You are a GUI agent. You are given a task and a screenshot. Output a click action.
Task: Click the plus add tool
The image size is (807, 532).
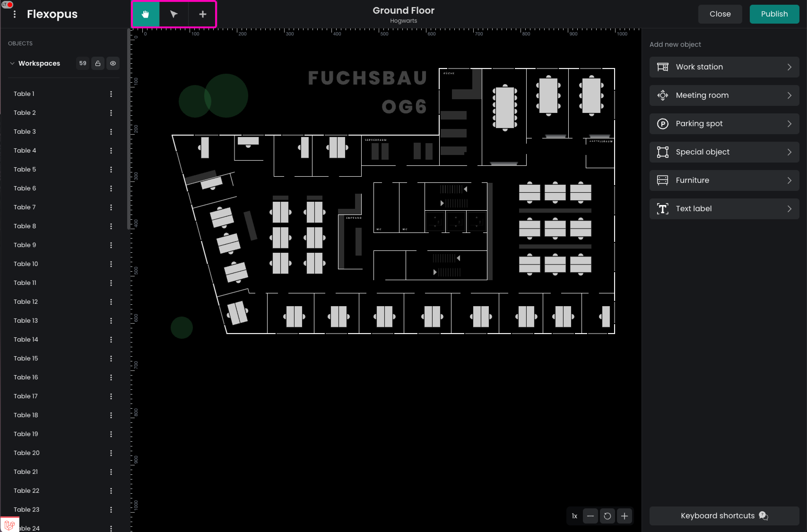click(202, 14)
